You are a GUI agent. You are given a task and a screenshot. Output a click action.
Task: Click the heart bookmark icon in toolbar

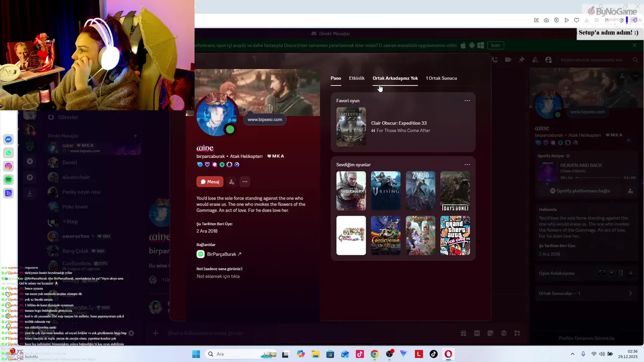coord(577,20)
